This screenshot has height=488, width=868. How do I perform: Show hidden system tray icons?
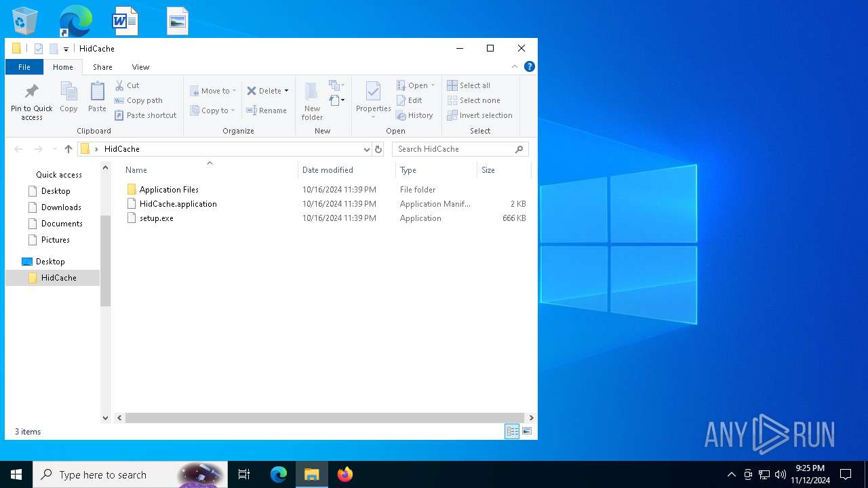(731, 474)
